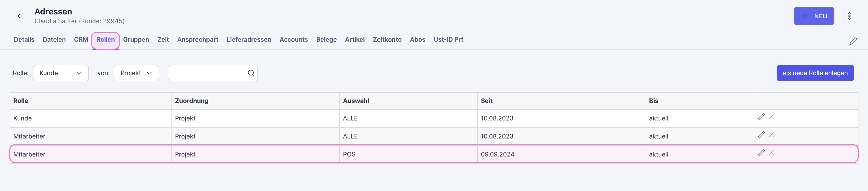Screen dimensions: 868x191
Task: Edit the POS Mitarbeiter role entry
Action: pyautogui.click(x=761, y=153)
